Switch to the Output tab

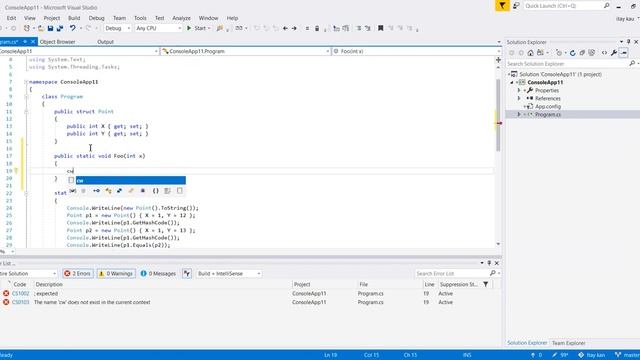pyautogui.click(x=105, y=42)
